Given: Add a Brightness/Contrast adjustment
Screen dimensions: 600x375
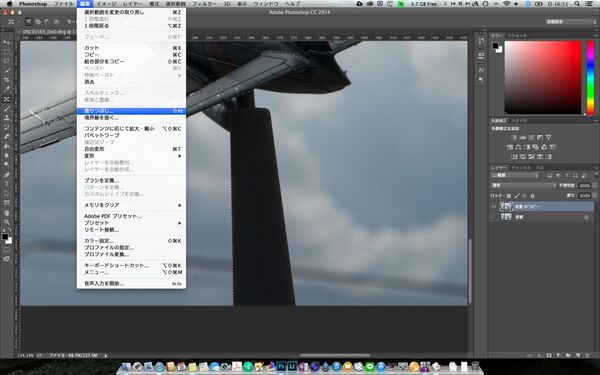Looking at the screenshot, I should pyautogui.click(x=514, y=137).
